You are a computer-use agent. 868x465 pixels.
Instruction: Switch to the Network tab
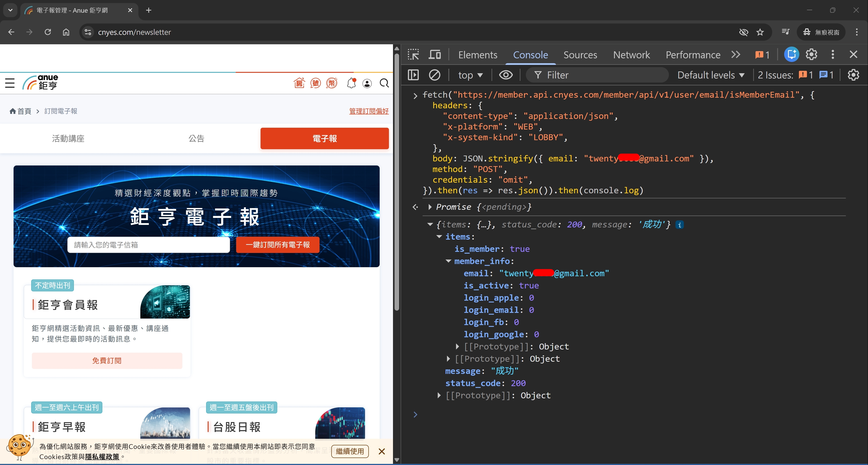pyautogui.click(x=631, y=54)
